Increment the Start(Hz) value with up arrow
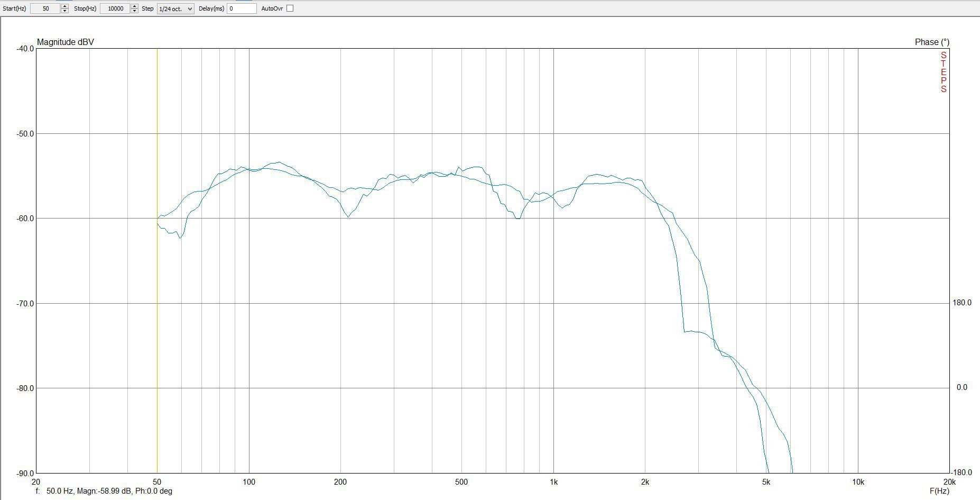The image size is (980, 500). 64,6
